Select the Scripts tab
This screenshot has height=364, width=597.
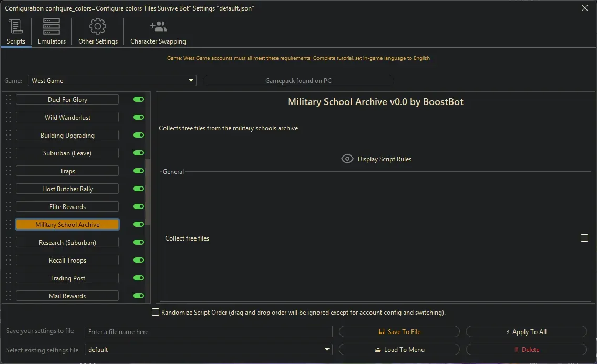[16, 32]
